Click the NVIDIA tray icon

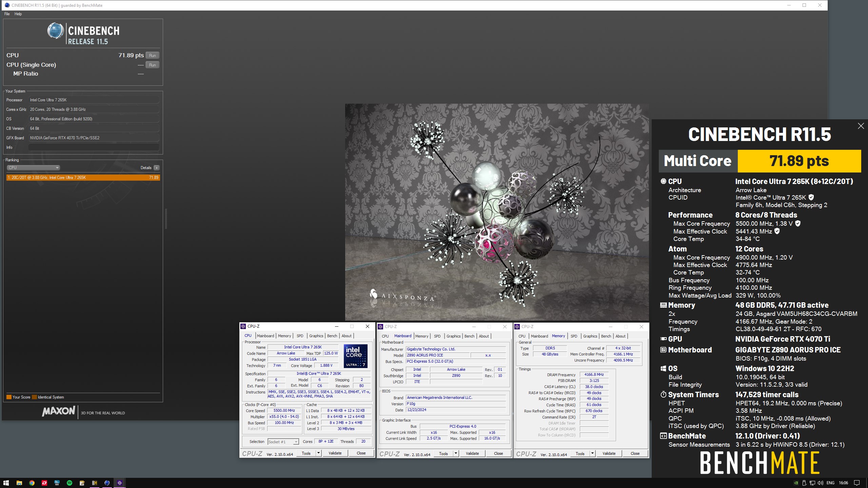click(x=796, y=483)
